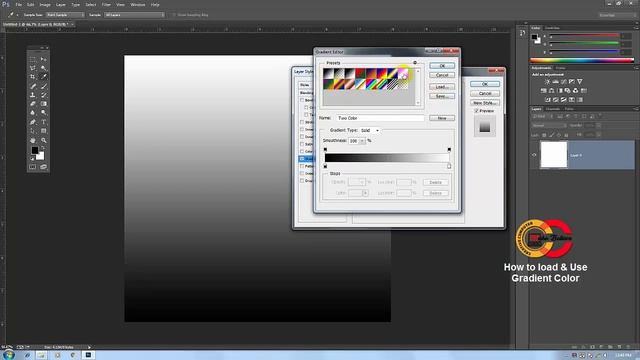Open Smoothness value dropdown arrow
The image size is (640, 360).
pos(362,141)
